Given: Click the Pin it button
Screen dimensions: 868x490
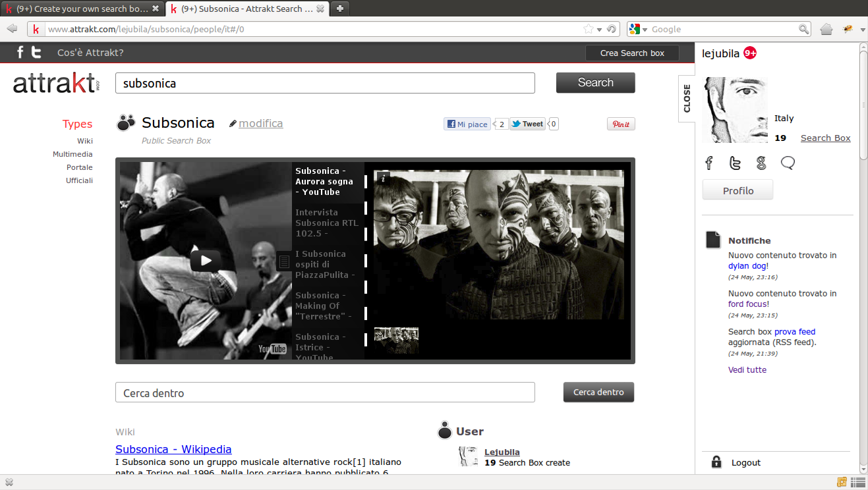Looking at the screenshot, I should [621, 124].
